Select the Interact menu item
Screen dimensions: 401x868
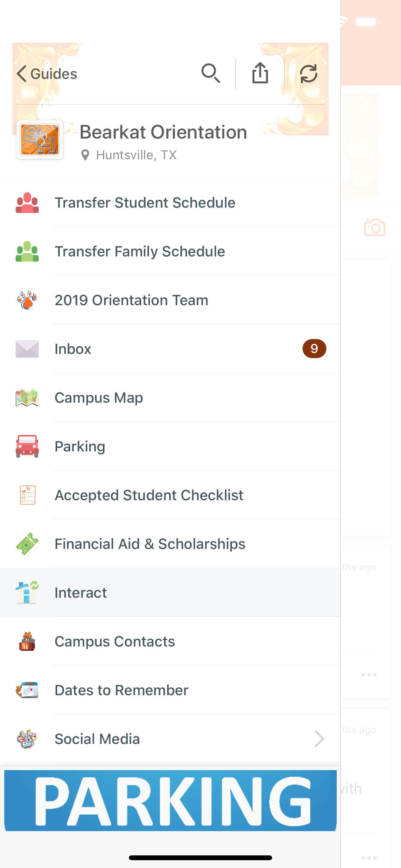tap(81, 592)
